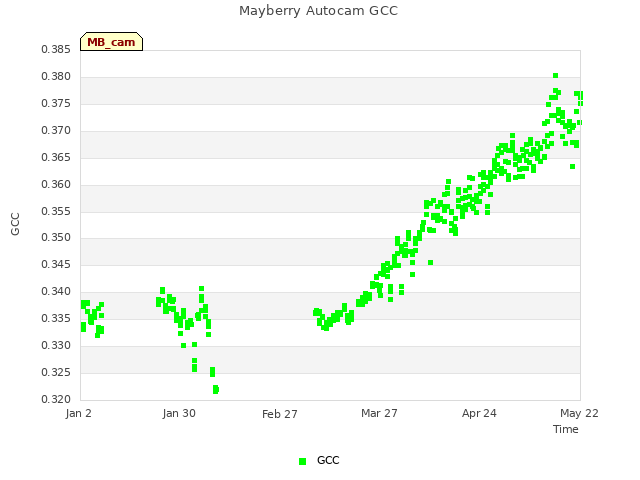Click the Jan 2 x-axis label

[x=78, y=413]
